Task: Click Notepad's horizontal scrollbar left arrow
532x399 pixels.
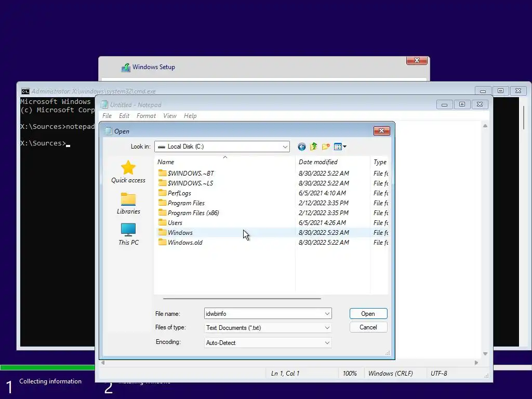Action: click(103, 363)
